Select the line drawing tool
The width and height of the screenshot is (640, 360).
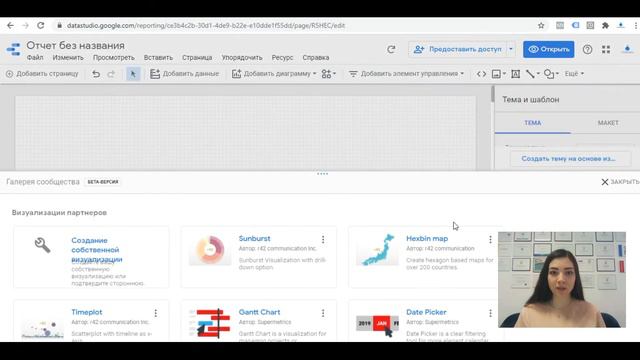tap(533, 74)
